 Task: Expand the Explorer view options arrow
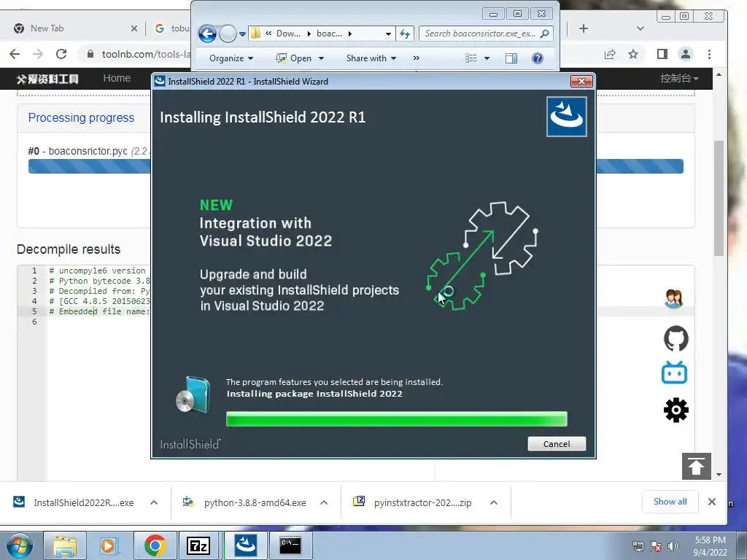[487, 58]
